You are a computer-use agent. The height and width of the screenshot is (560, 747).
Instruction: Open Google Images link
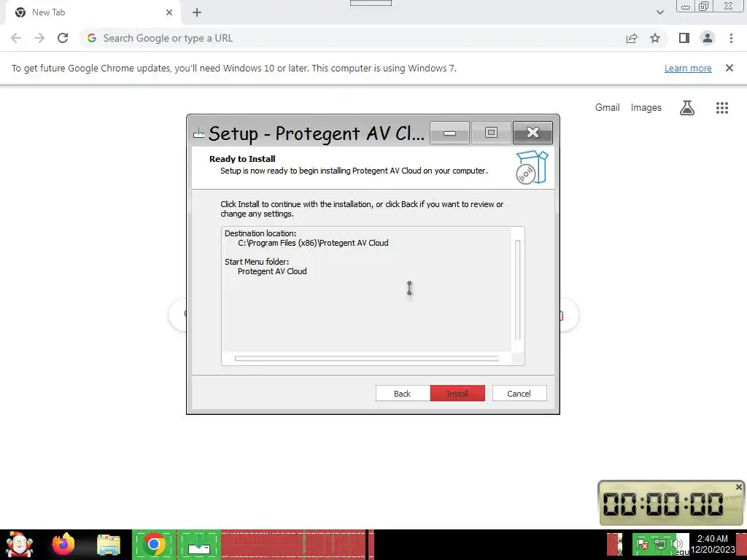[x=646, y=108]
